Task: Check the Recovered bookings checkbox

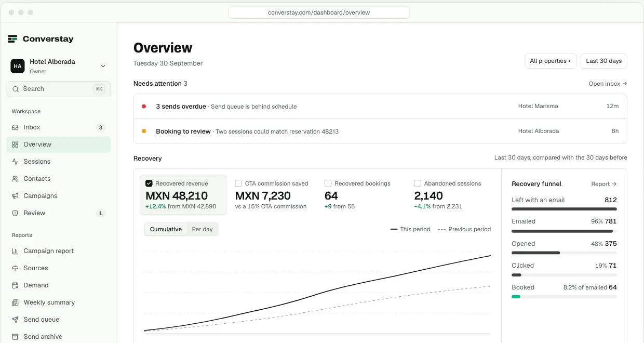Action: coord(328,183)
